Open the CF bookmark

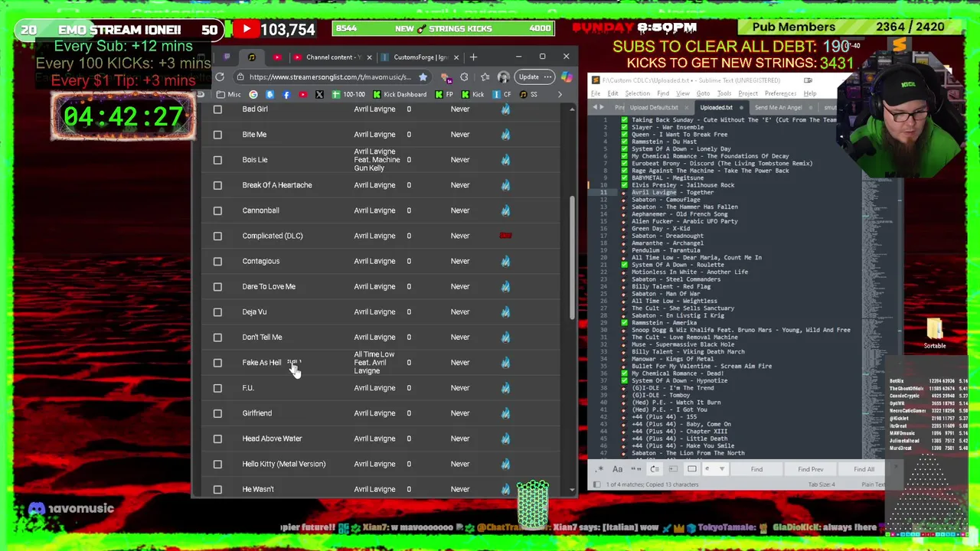(501, 94)
